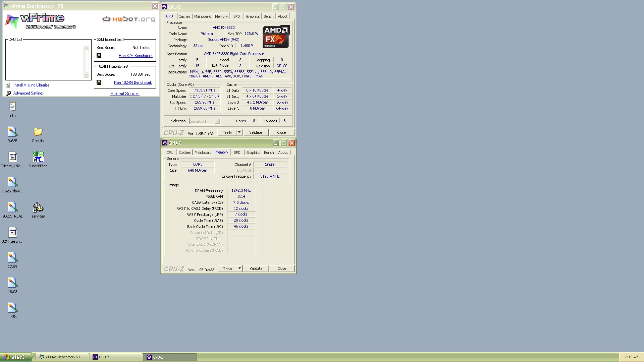Open the 145s image file
Screen dimensions: 644x362
point(12,308)
